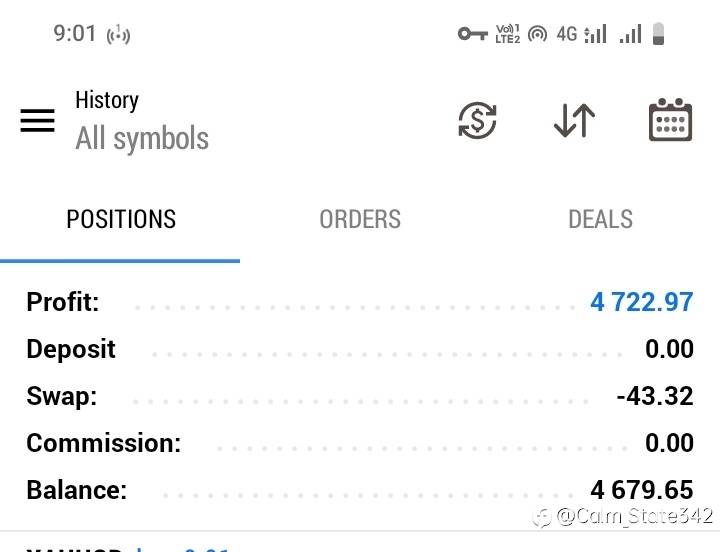Tap the History page title
This screenshot has height=552, width=720.
click(x=107, y=100)
